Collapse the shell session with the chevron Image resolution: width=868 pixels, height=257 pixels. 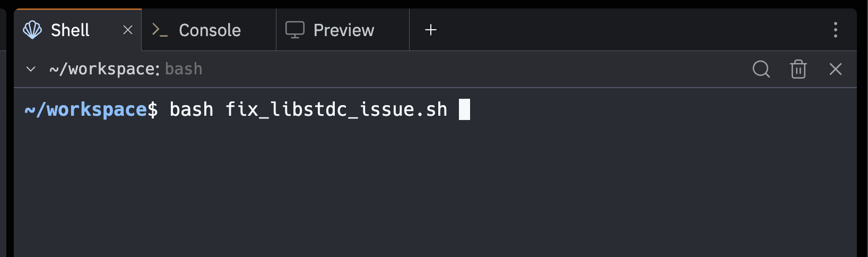[31, 69]
